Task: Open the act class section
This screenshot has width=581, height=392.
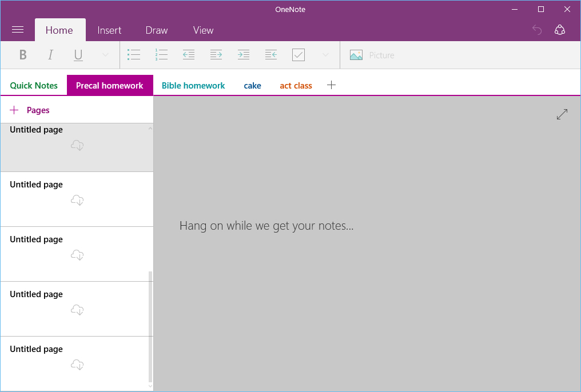Action: (296, 86)
